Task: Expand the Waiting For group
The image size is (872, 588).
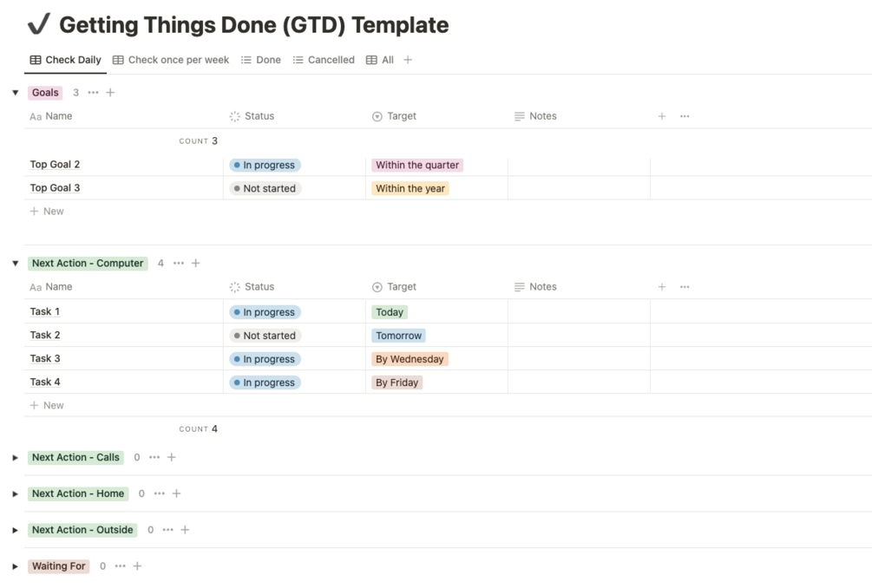Action: (15, 565)
